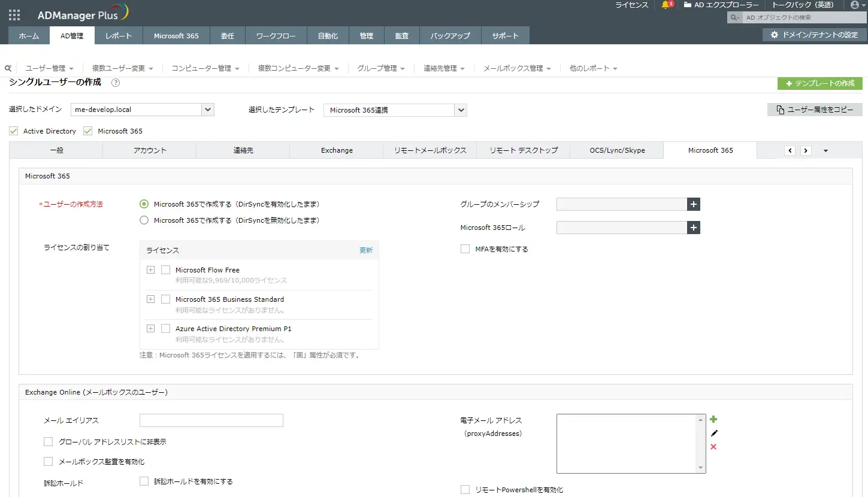Open the tab list dropdown arrow
This screenshot has width=868, height=497.
[825, 151]
